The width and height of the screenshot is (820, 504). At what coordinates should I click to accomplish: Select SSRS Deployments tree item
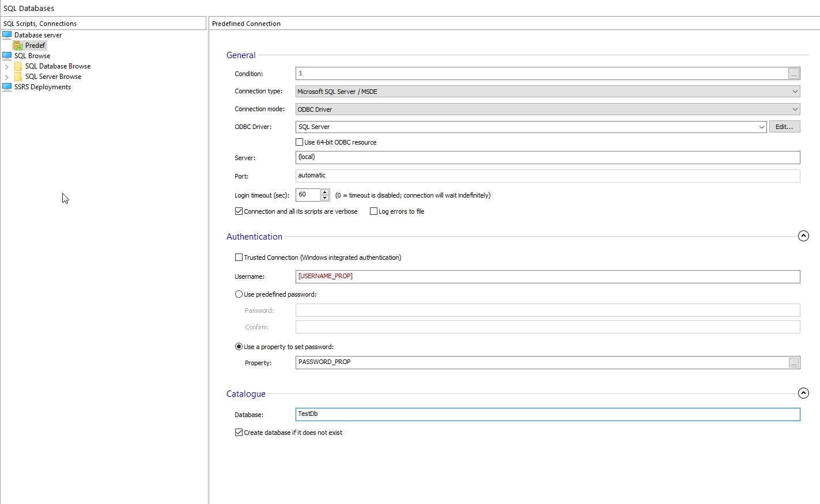[x=43, y=87]
